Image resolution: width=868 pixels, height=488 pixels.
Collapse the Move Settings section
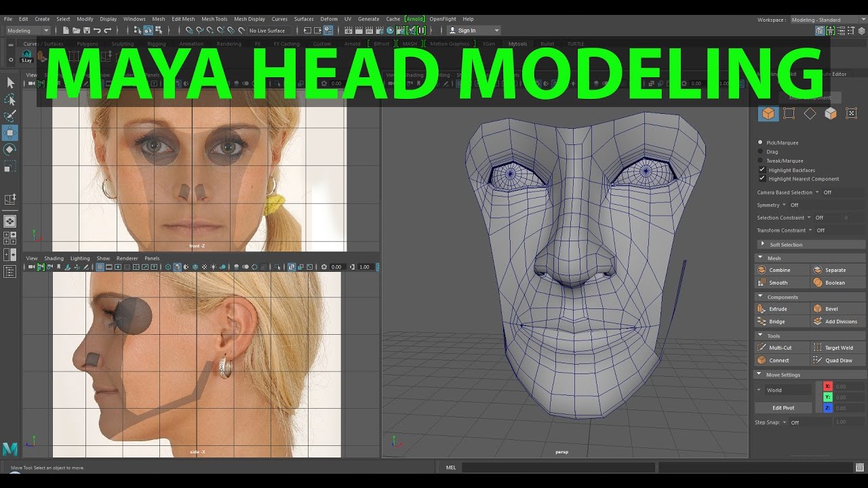click(x=810, y=374)
